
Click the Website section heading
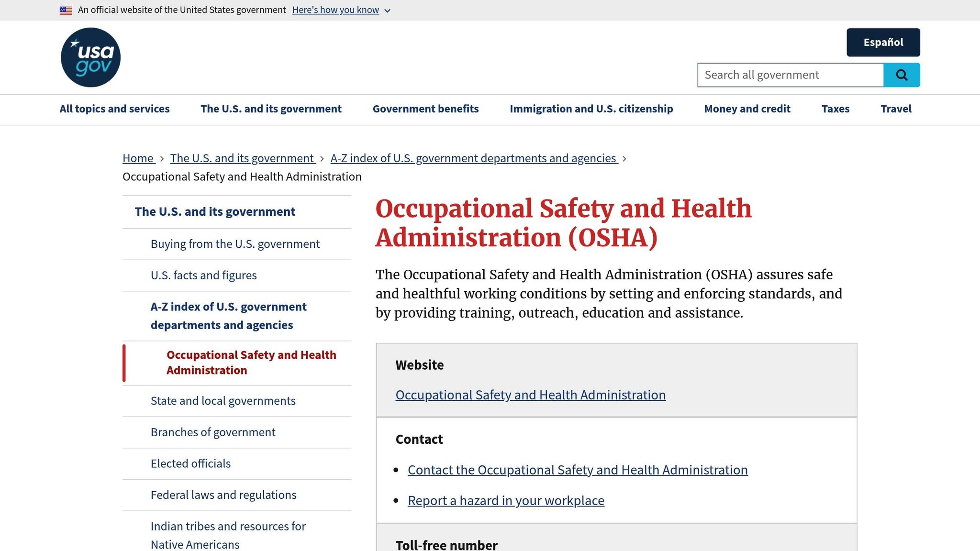[x=419, y=365]
